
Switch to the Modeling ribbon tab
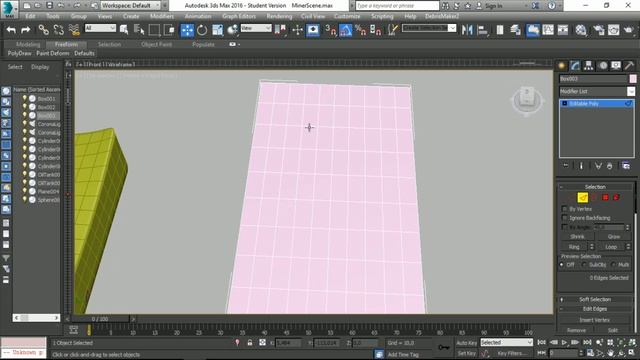click(28, 44)
